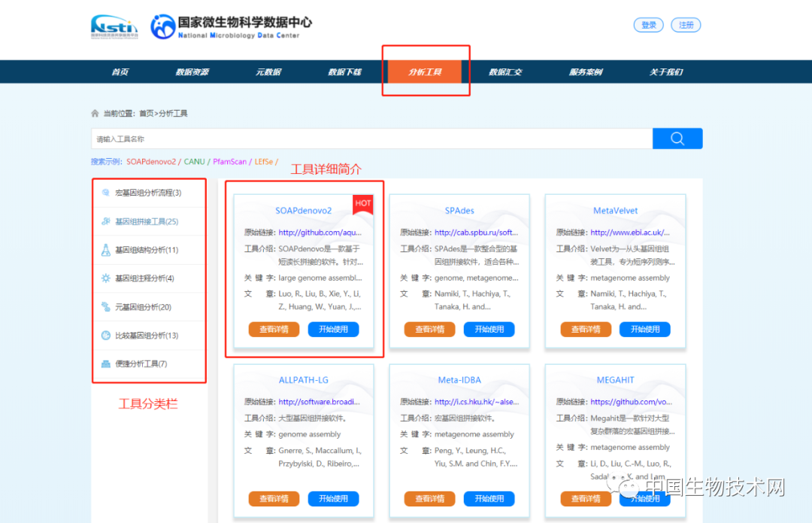The image size is (812, 523).
Task: Open SOAPdenovo2 card title
Action: [304, 211]
